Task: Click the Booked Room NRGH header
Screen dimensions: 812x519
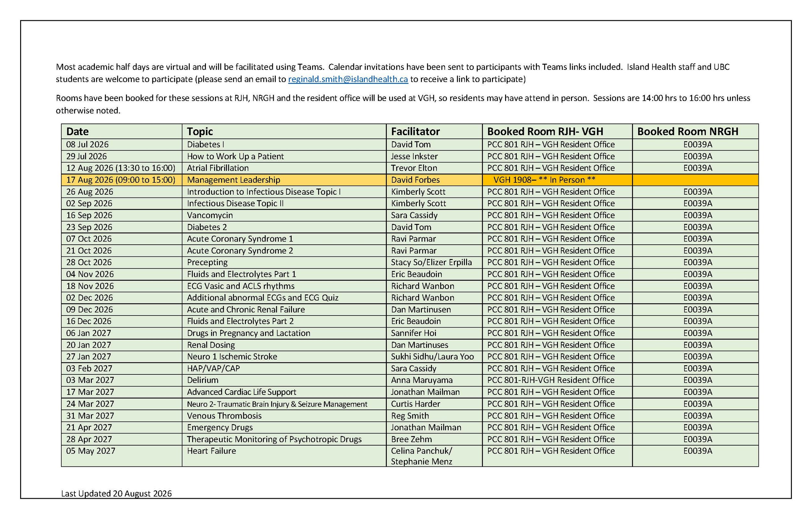Action: point(695,131)
